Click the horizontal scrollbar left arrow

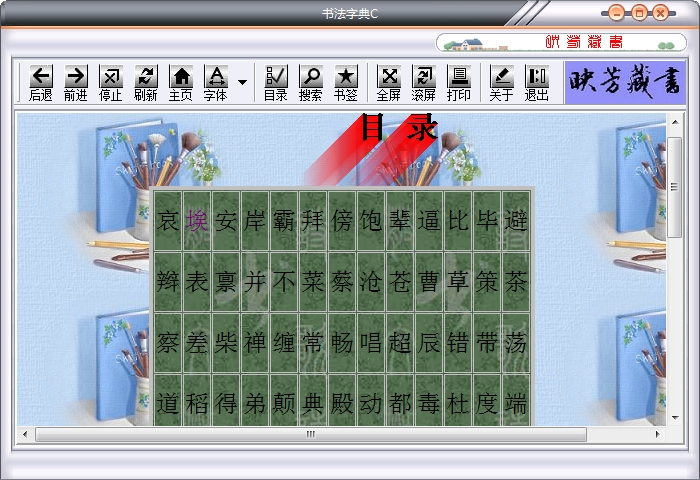pyautogui.click(x=25, y=434)
